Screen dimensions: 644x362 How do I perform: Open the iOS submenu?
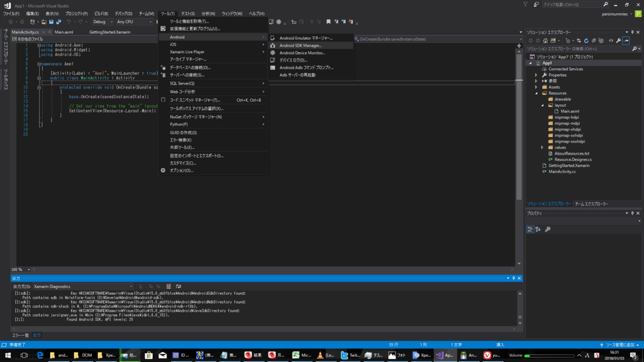pyautogui.click(x=213, y=45)
